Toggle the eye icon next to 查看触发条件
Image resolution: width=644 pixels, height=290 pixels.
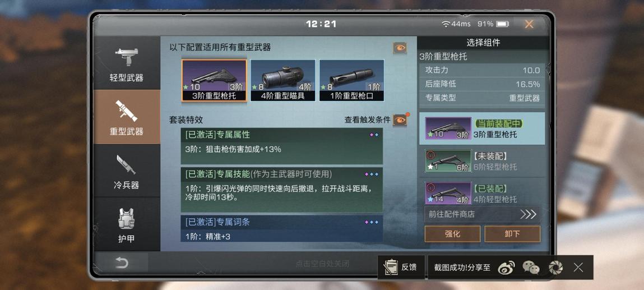click(400, 119)
